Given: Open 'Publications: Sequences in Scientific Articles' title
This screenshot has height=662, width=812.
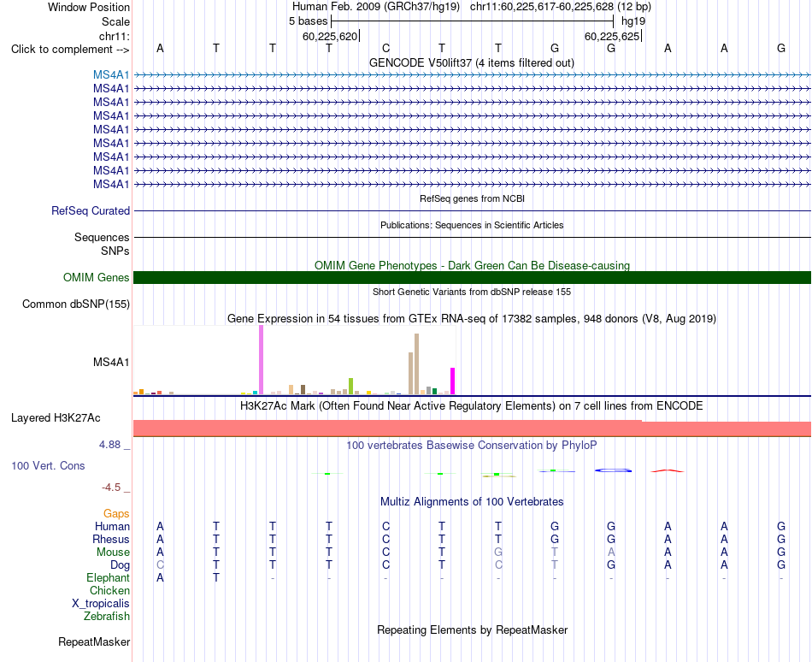Looking at the screenshot, I should 472,225.
